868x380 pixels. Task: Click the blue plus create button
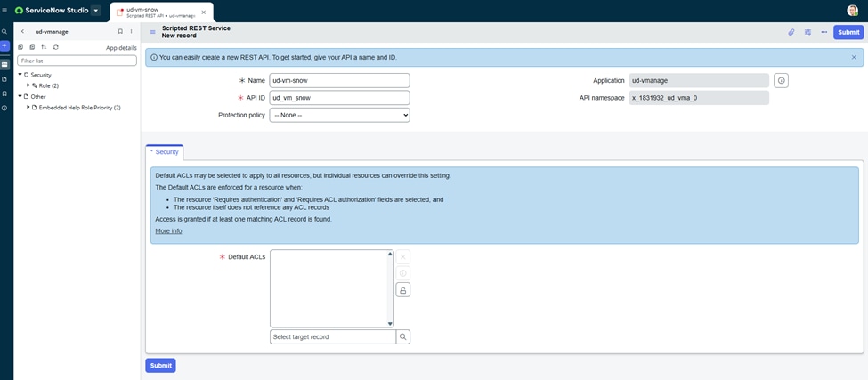point(4,46)
